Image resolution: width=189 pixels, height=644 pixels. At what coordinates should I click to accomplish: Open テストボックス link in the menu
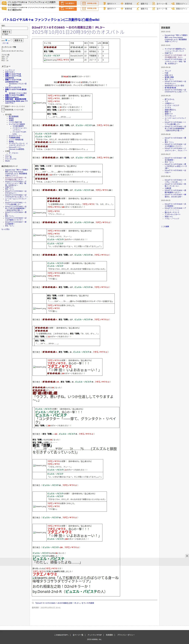[x=11, y=159]
